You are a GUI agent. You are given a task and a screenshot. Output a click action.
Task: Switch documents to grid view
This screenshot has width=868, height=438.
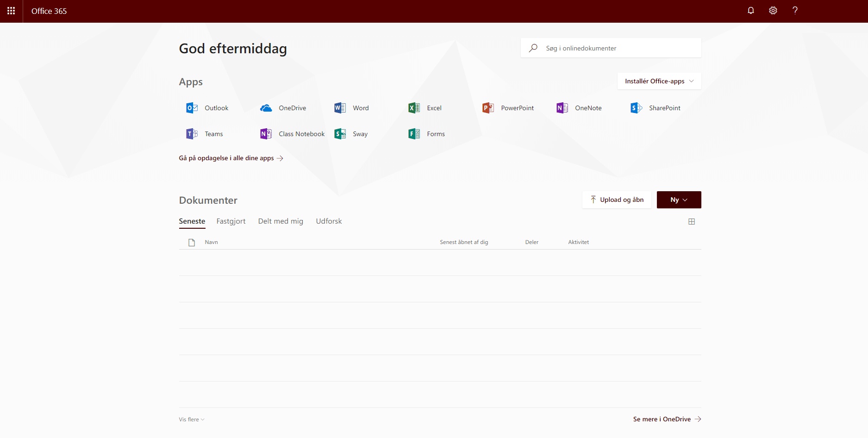(692, 222)
